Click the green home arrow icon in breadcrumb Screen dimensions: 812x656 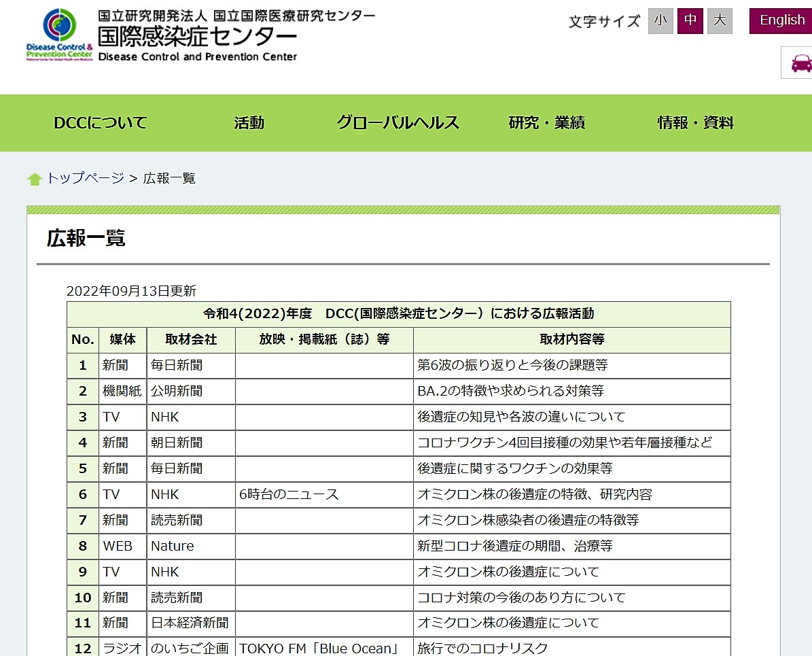pyautogui.click(x=35, y=179)
